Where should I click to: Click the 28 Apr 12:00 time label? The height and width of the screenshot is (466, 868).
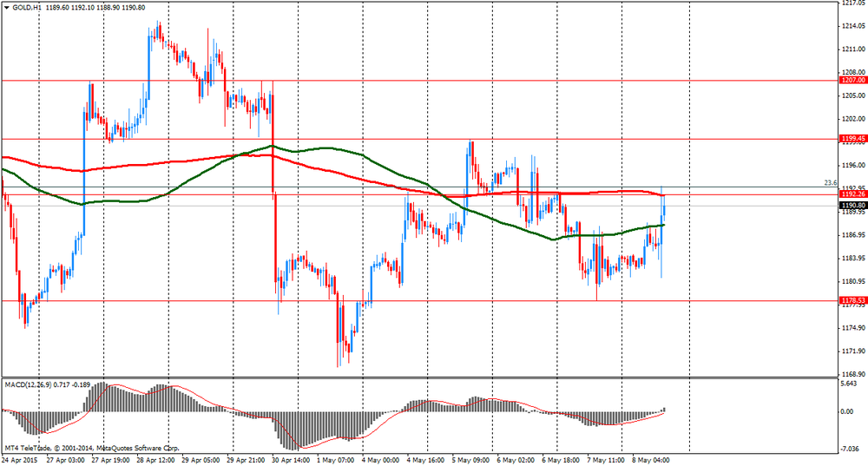coord(155,460)
